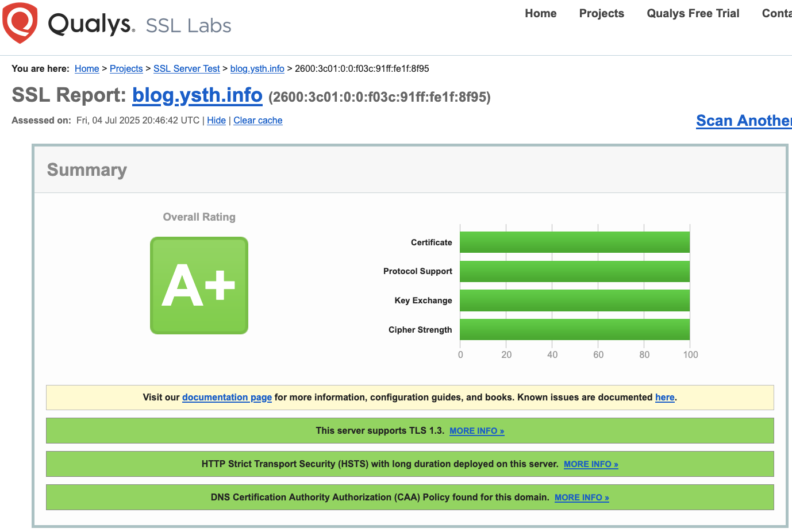792x532 pixels.
Task: Click the Cipher Strength chart label
Action: pyautogui.click(x=420, y=330)
